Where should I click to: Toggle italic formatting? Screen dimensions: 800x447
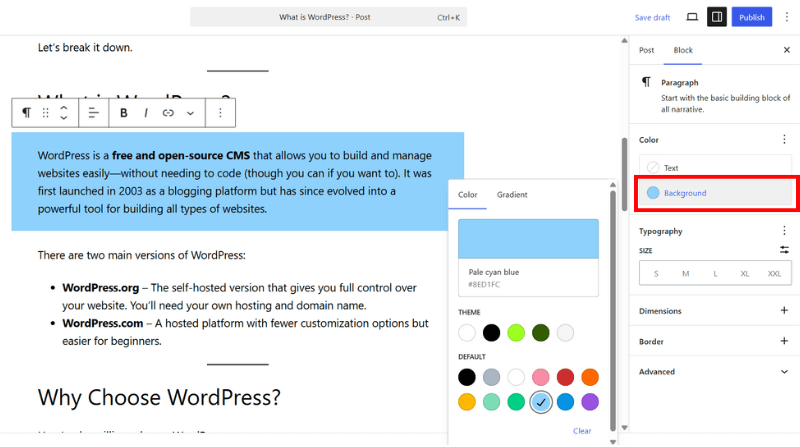click(x=146, y=113)
